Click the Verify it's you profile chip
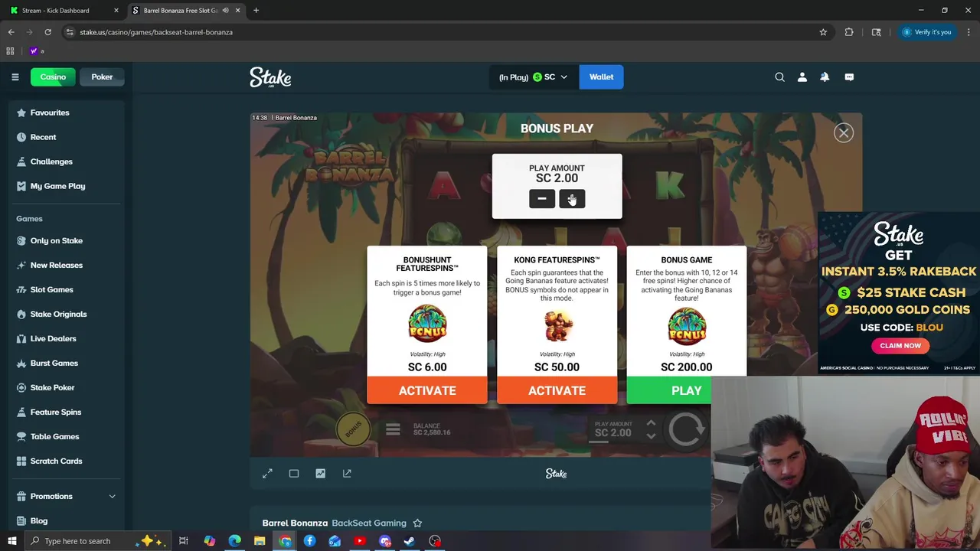980x551 pixels. [926, 32]
